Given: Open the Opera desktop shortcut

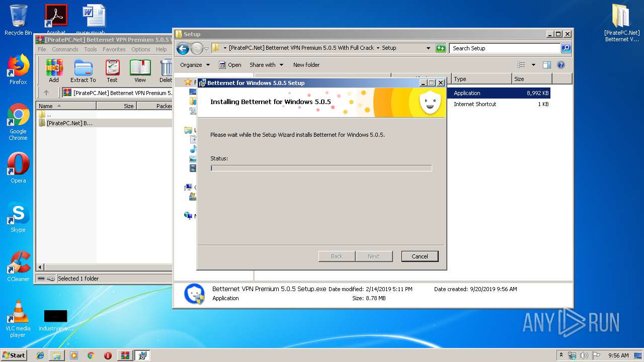Looking at the screenshot, I should pos(18,168).
